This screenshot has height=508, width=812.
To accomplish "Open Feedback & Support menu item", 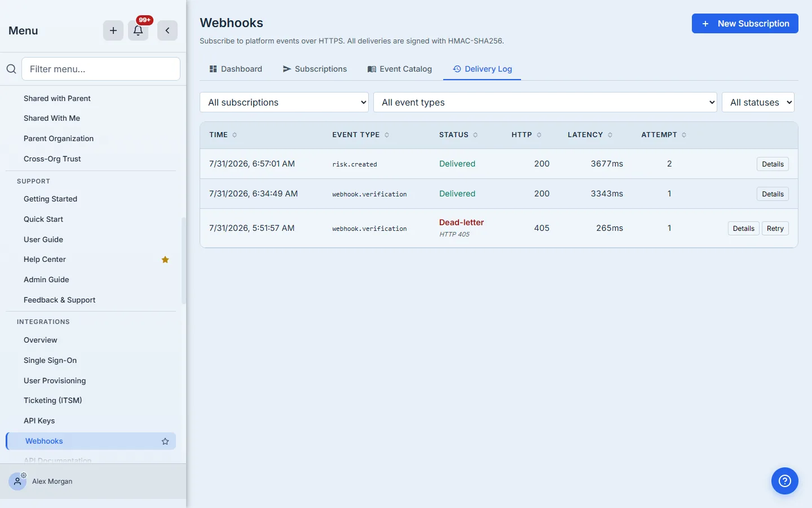I will pos(91,300).
